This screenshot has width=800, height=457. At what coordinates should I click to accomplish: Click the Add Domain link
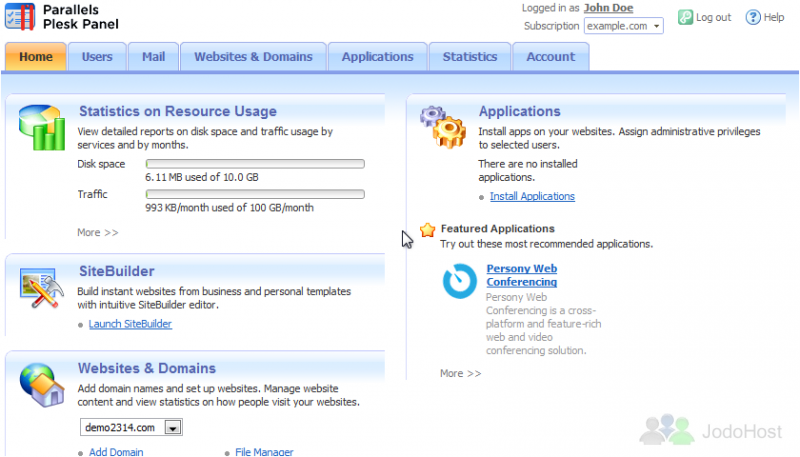(x=116, y=452)
